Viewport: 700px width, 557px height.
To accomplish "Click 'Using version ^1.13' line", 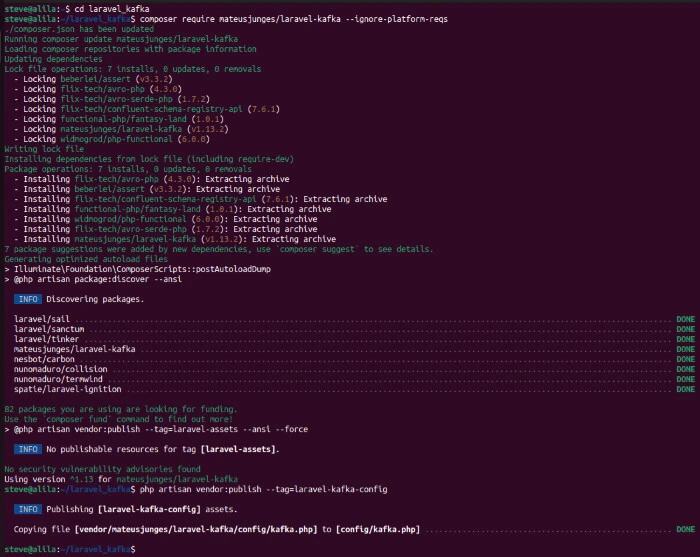I will pos(121,479).
